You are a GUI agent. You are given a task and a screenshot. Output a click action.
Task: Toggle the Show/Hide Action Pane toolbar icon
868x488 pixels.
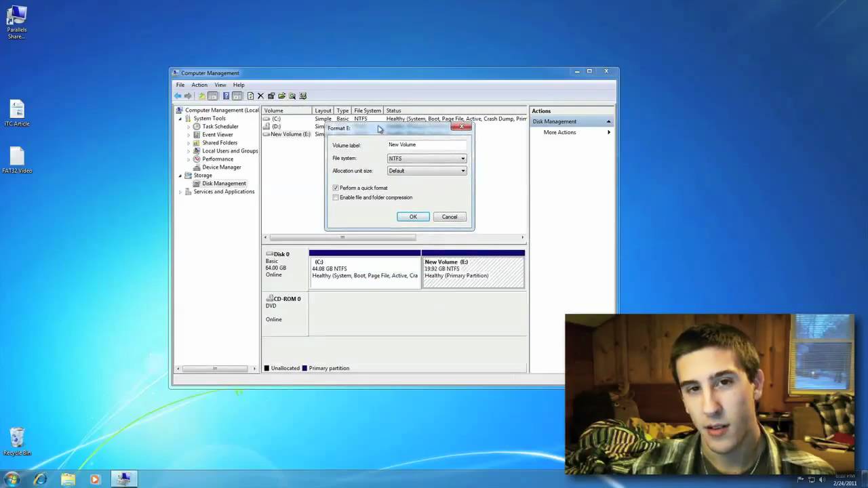[x=237, y=96]
